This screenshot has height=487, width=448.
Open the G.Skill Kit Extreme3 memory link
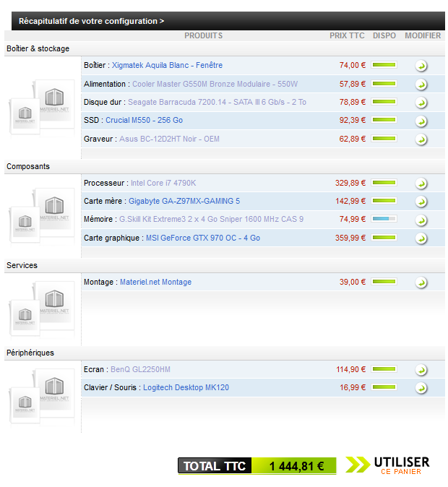211,219
